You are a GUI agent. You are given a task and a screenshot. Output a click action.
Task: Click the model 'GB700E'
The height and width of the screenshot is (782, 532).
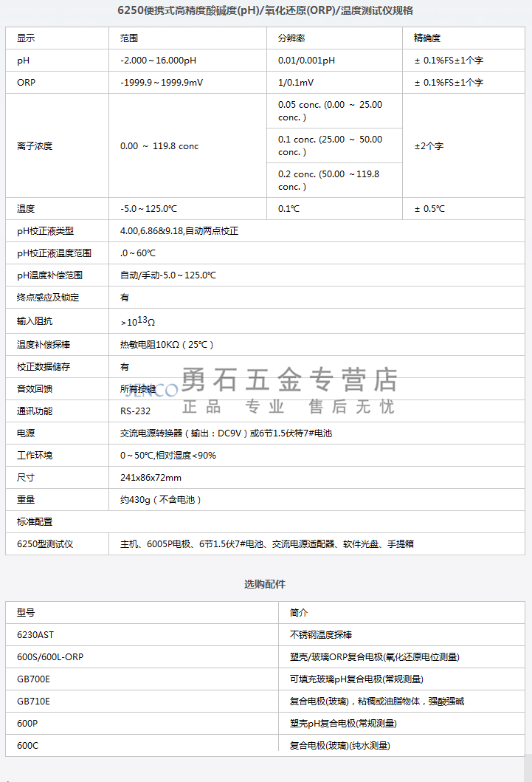33,679
